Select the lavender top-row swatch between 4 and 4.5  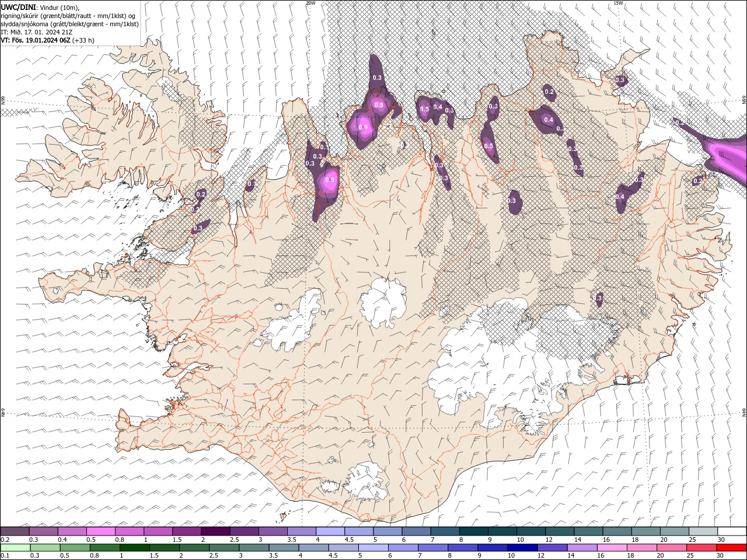[x=330, y=531]
